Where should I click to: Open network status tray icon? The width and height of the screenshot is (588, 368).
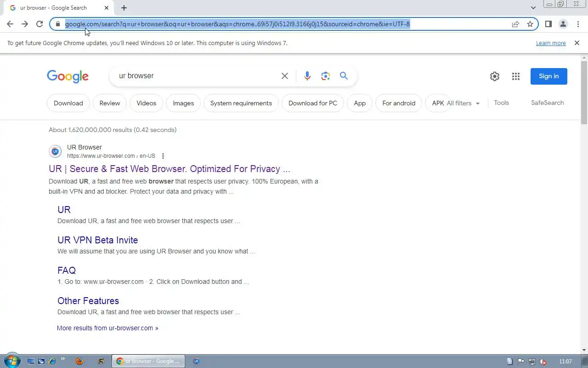click(532, 361)
